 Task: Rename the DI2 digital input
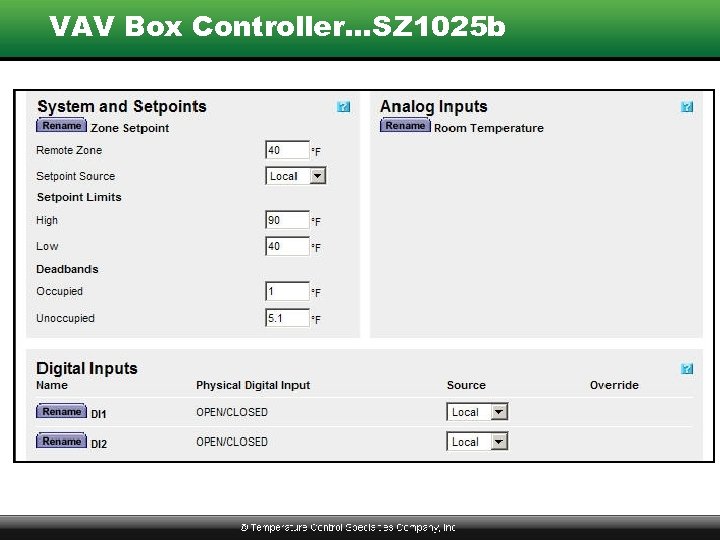pos(62,441)
